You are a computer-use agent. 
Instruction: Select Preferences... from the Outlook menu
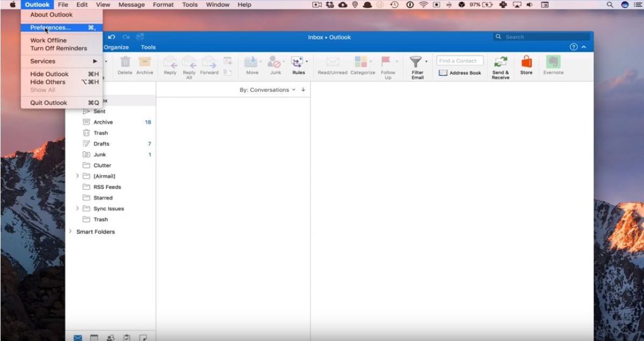point(50,27)
